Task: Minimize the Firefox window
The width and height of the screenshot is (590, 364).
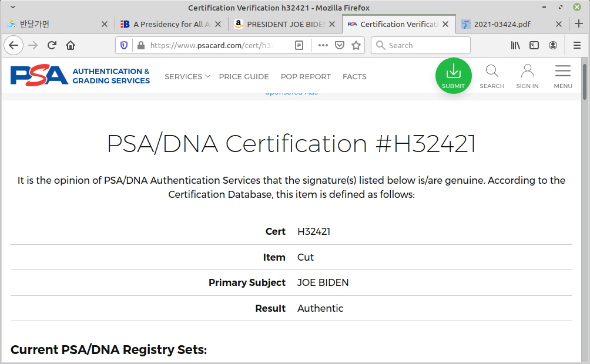Action: [x=544, y=7]
